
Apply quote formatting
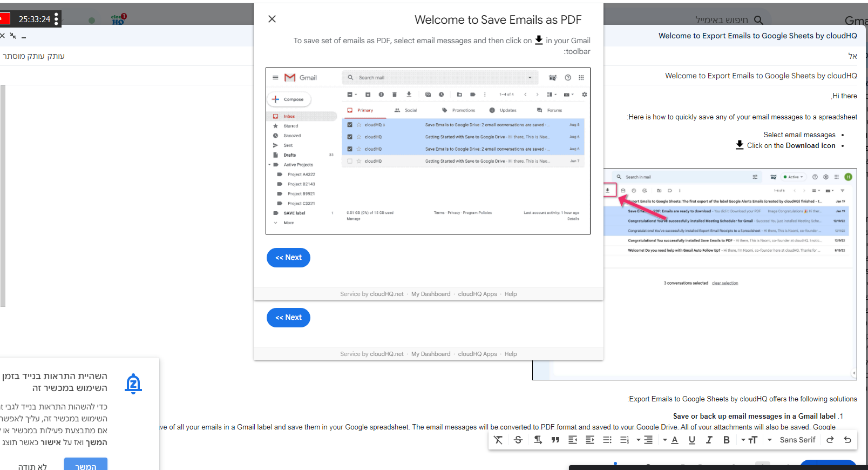555,440
